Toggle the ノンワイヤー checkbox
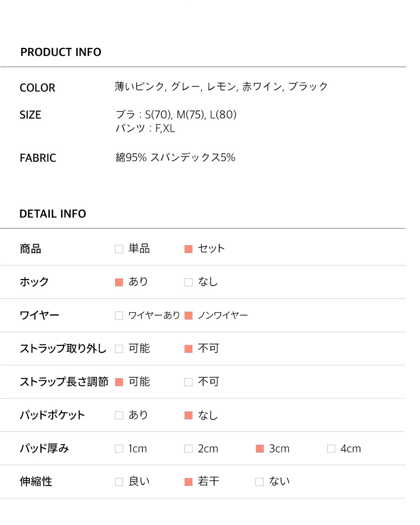420x525 pixels. point(189,315)
